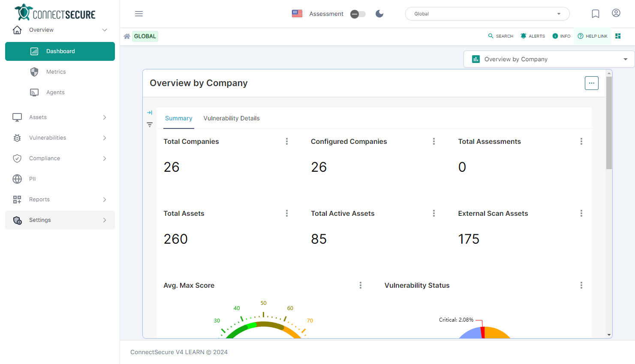
Task: Collapse panel using the arrow-to-bar icon
Action: point(150,113)
